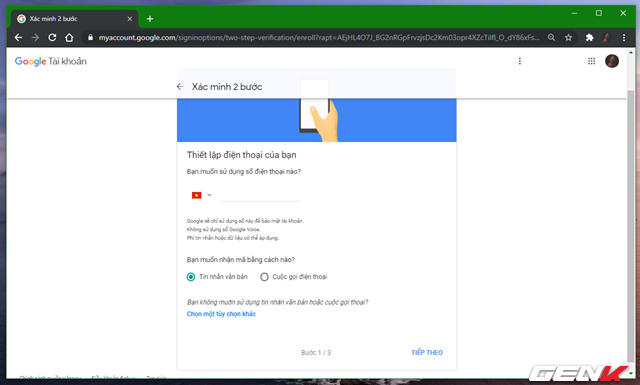Reload the page with the refresh icon
The height and width of the screenshot is (385, 640).
pos(52,38)
